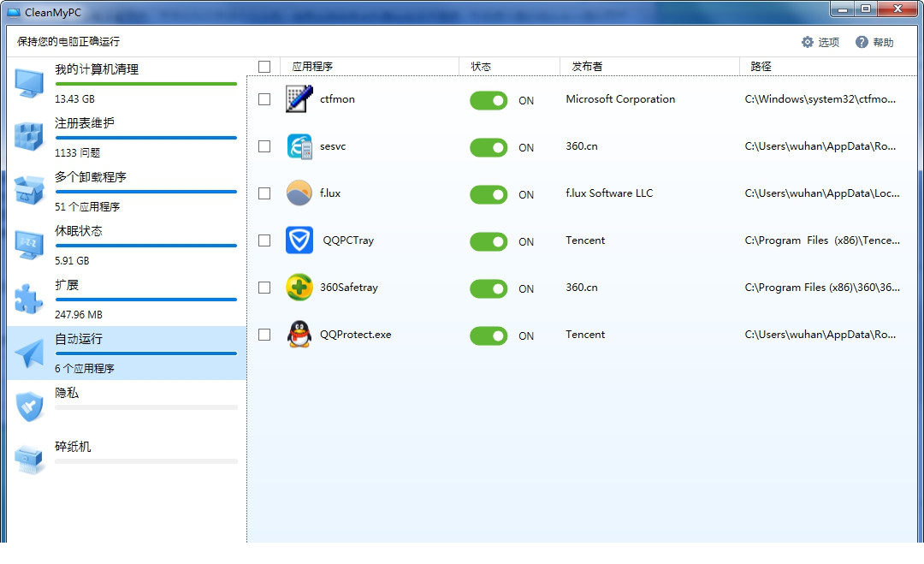This screenshot has width=924, height=564.
Task: Open 扩展 section
Action: point(127,300)
